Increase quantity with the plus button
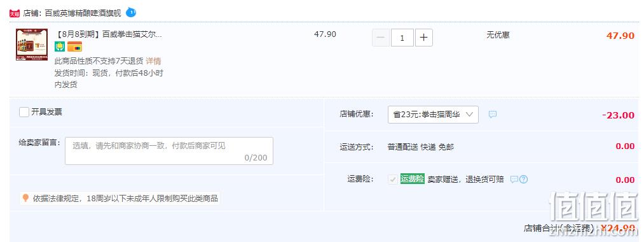The height and width of the screenshot is (242, 644). click(x=424, y=38)
